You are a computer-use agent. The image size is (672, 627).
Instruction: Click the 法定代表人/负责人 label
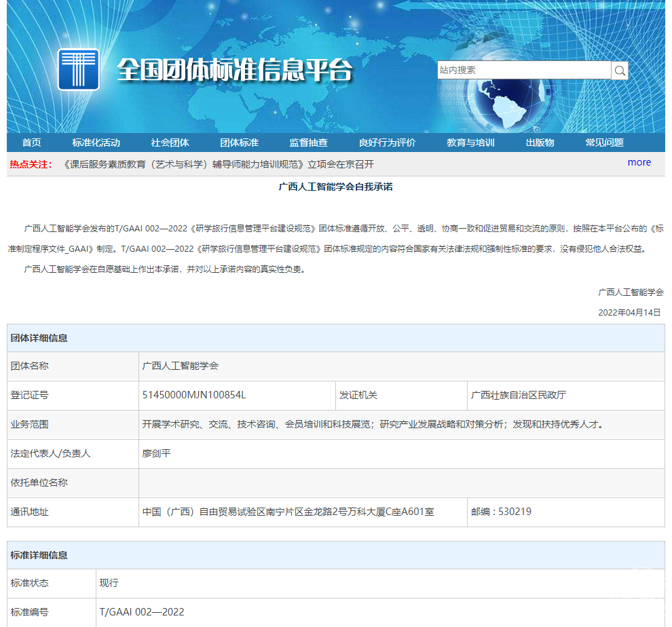click(51, 453)
